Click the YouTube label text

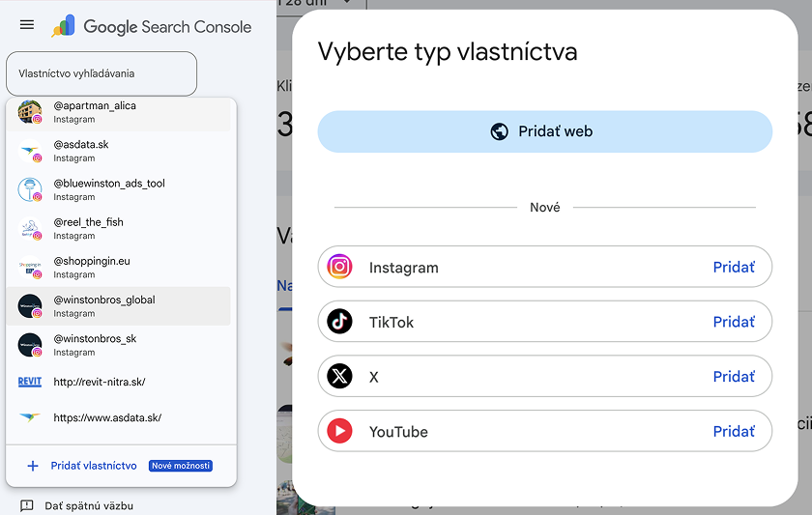398,432
